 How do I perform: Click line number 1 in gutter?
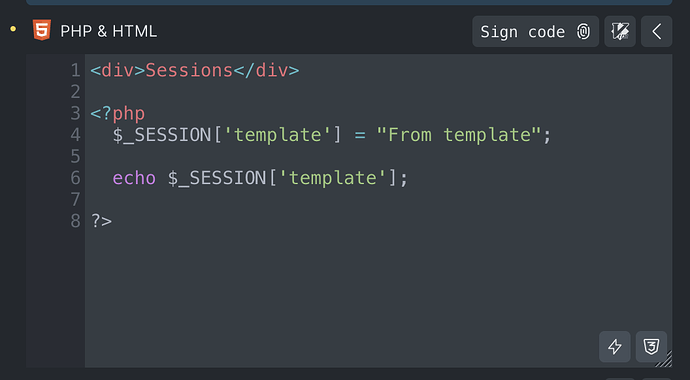[75, 70]
